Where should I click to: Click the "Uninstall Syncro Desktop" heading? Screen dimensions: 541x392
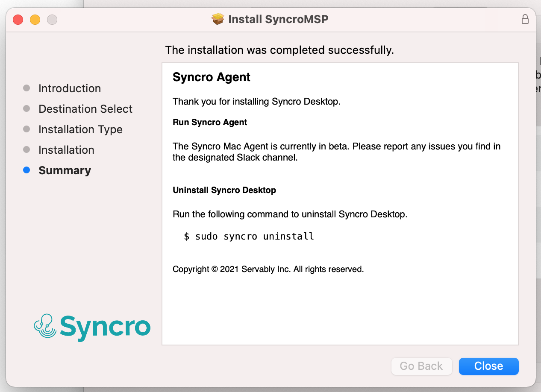(224, 190)
